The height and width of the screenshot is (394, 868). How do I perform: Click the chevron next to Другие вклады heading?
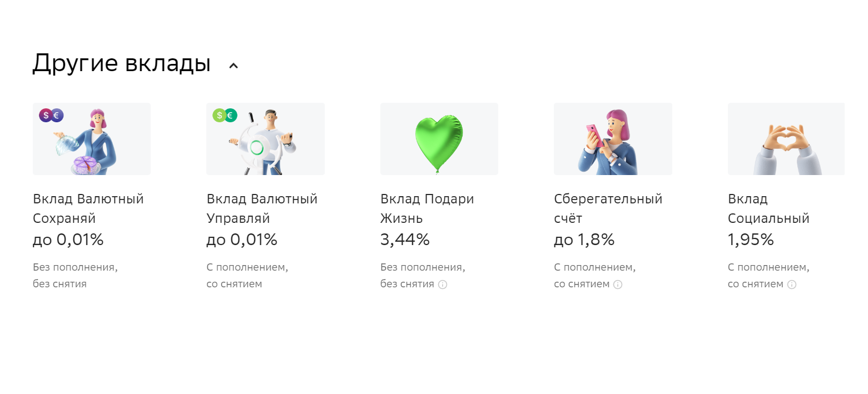click(233, 64)
